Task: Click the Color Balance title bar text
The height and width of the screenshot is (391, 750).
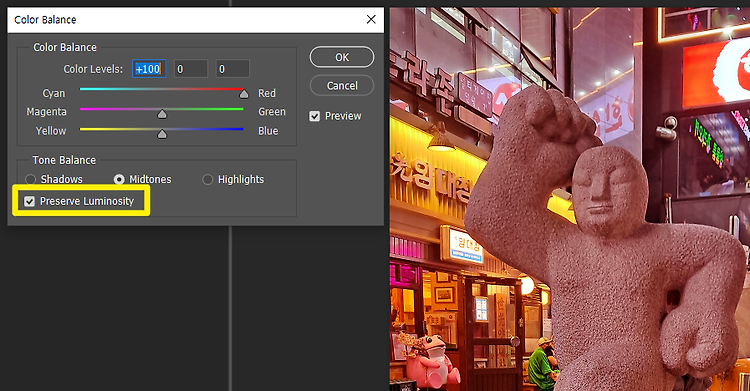Action: pyautogui.click(x=45, y=20)
